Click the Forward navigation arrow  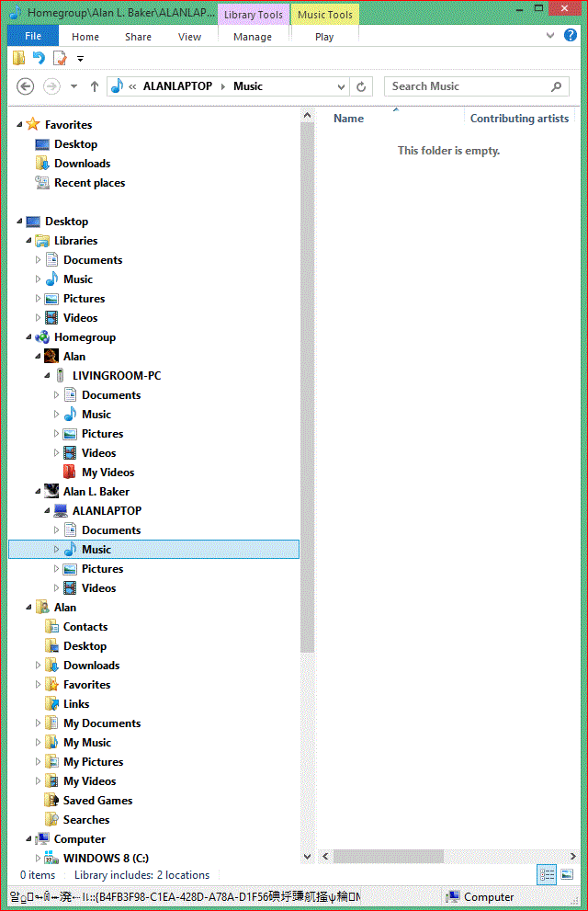point(51,86)
